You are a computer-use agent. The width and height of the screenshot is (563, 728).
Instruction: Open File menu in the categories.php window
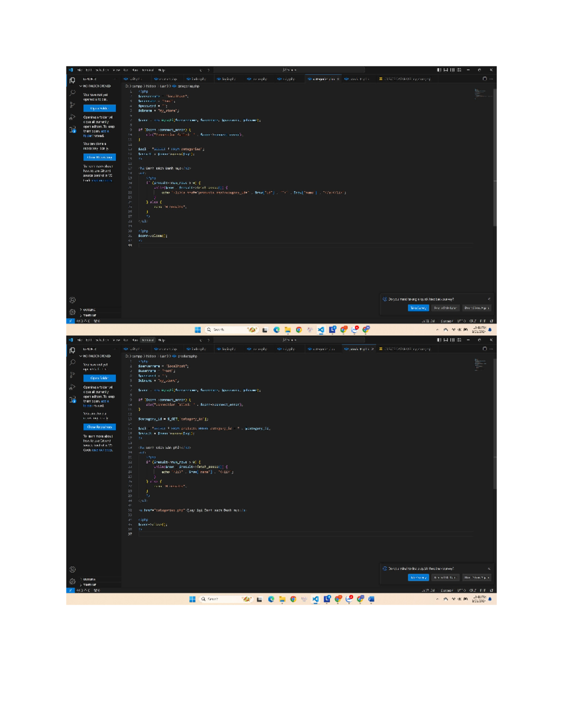click(x=80, y=70)
